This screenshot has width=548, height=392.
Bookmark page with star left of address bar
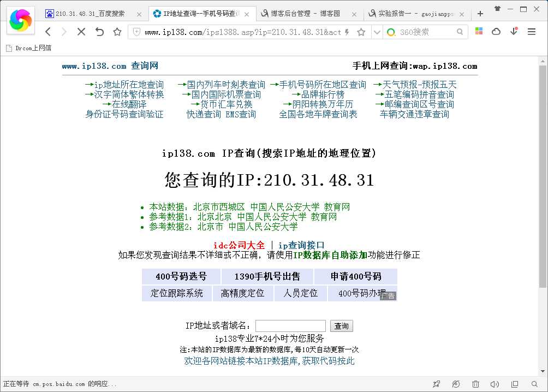point(117,32)
